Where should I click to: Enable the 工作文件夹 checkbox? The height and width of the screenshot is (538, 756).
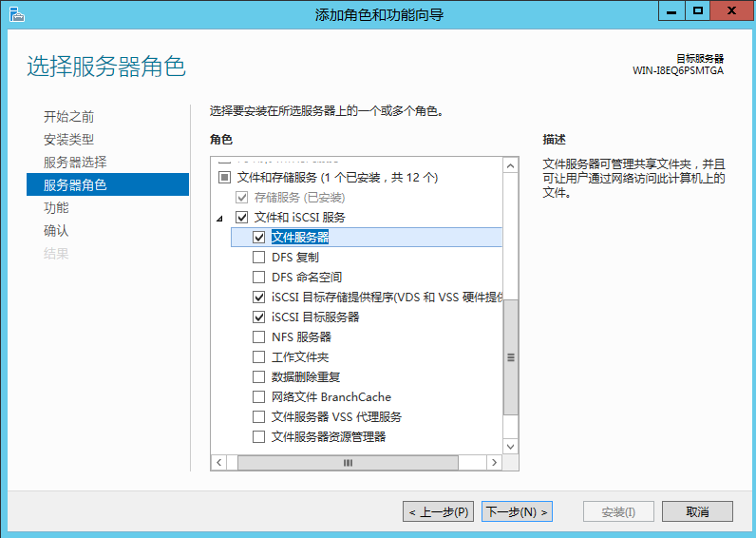[259, 357]
